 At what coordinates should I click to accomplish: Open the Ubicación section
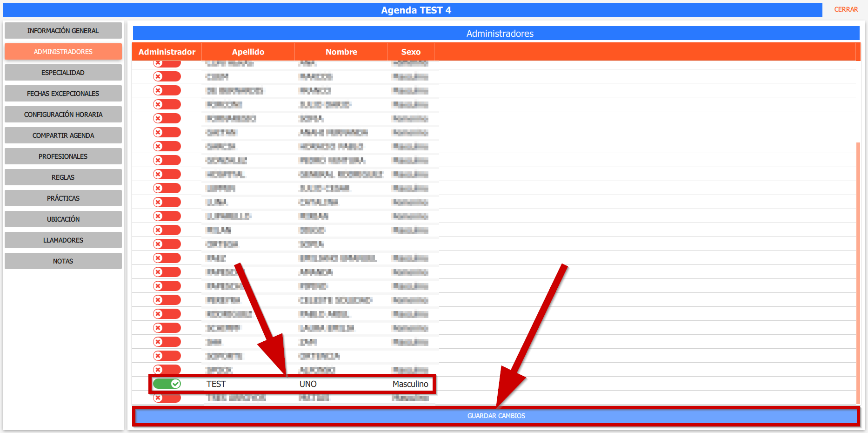[x=63, y=219]
